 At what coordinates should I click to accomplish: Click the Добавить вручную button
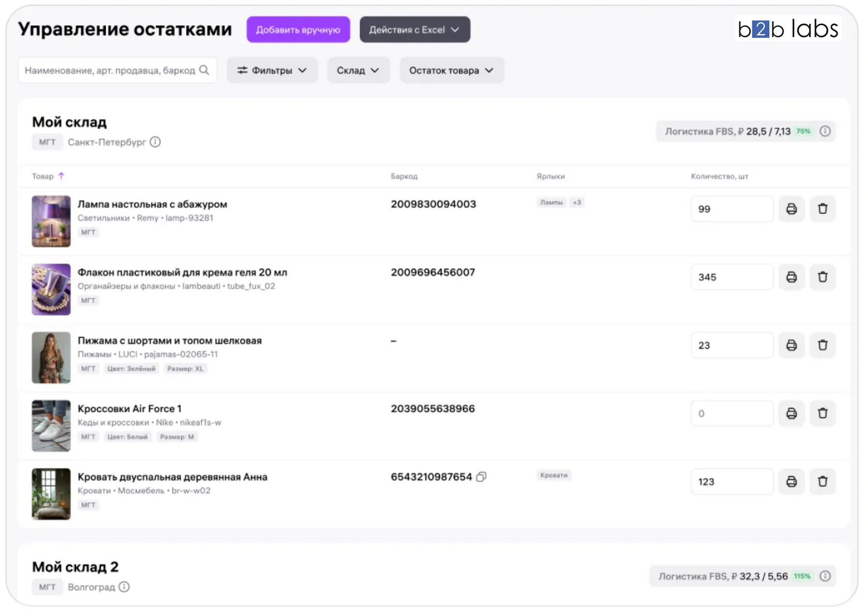298,29
